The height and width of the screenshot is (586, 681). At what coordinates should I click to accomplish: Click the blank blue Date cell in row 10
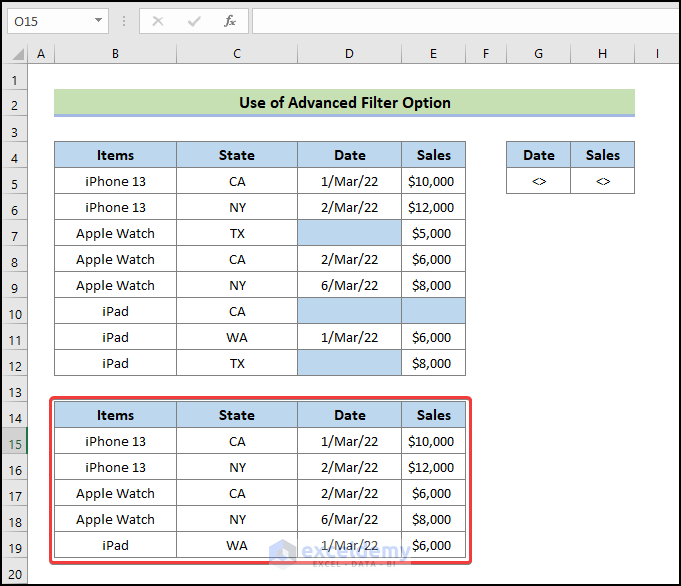(x=350, y=311)
